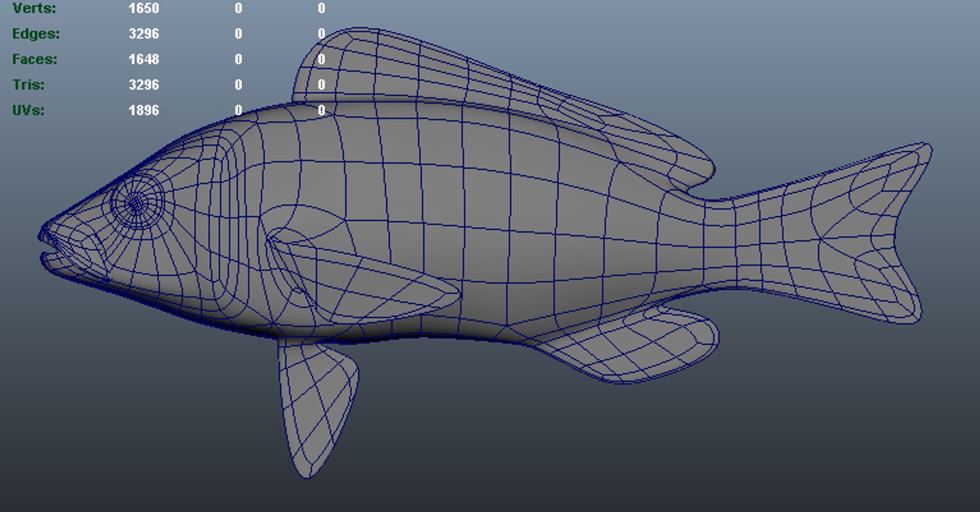Click the "Tris:" label in the poly count HUD
This screenshot has height=512, width=980.
29,85
